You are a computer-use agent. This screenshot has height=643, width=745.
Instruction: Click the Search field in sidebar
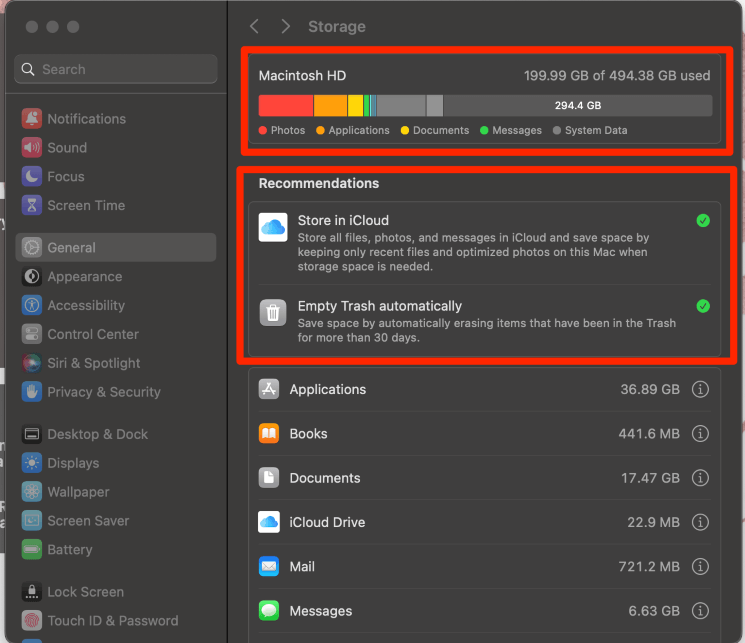tap(116, 70)
